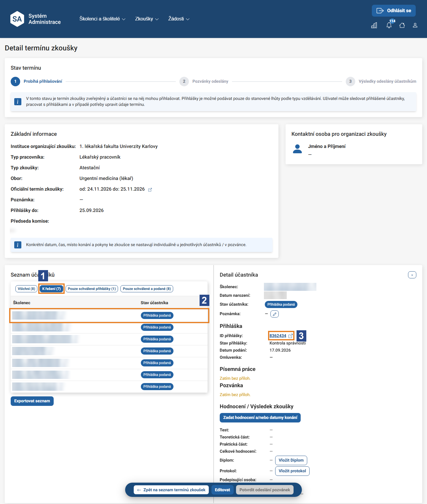Image resolution: width=427 pixels, height=504 pixels.
Task: Go to home via house icon
Action: pos(402,25)
